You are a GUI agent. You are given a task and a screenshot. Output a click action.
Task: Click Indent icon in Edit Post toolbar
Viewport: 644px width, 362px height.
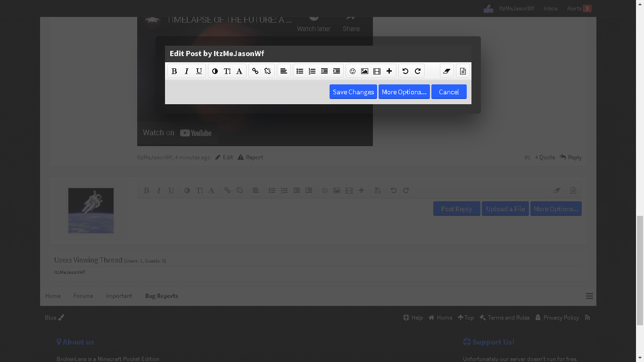[x=337, y=71]
